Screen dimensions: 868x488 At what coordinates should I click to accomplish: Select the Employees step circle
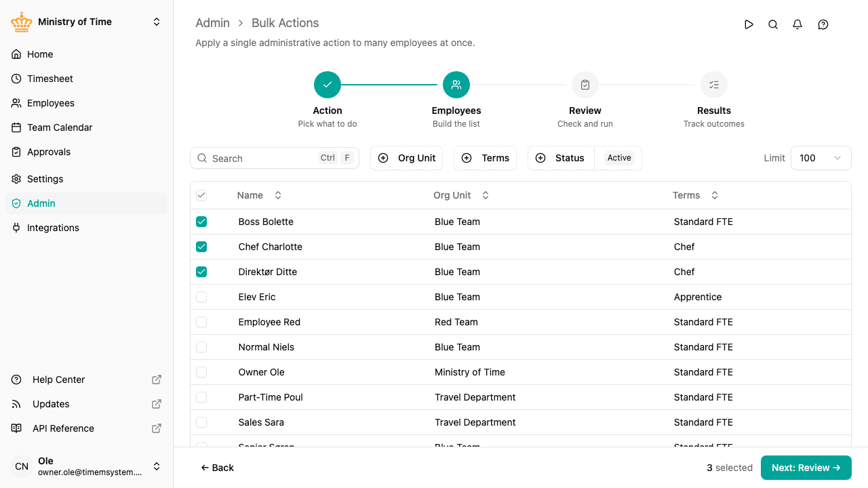[456, 85]
